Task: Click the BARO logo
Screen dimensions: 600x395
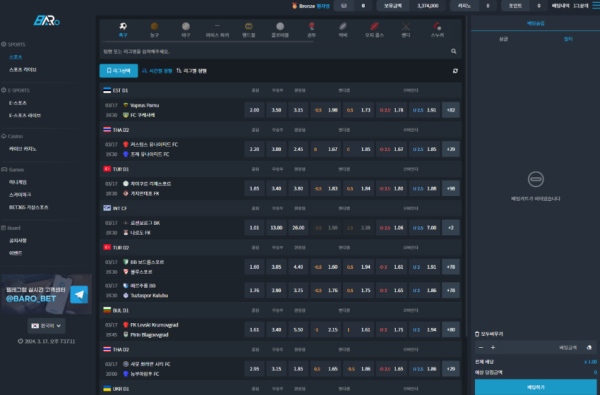Action: tap(47, 20)
